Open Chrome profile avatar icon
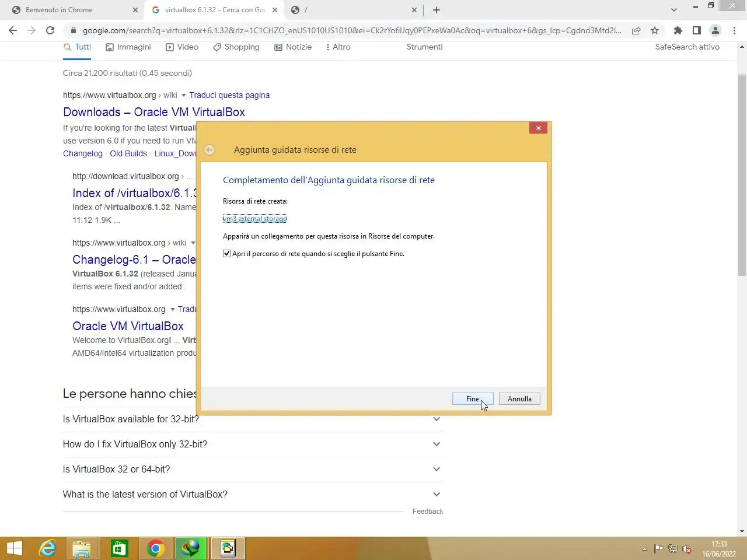747x560 pixels. pyautogui.click(x=715, y=30)
